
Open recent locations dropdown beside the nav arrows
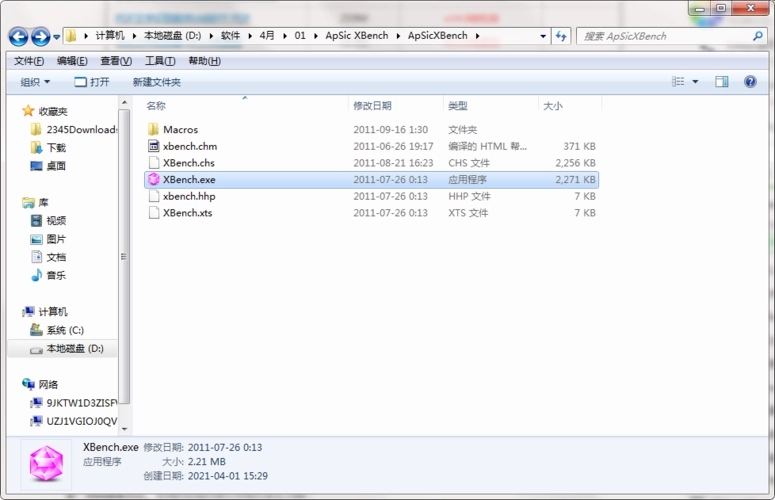56,37
